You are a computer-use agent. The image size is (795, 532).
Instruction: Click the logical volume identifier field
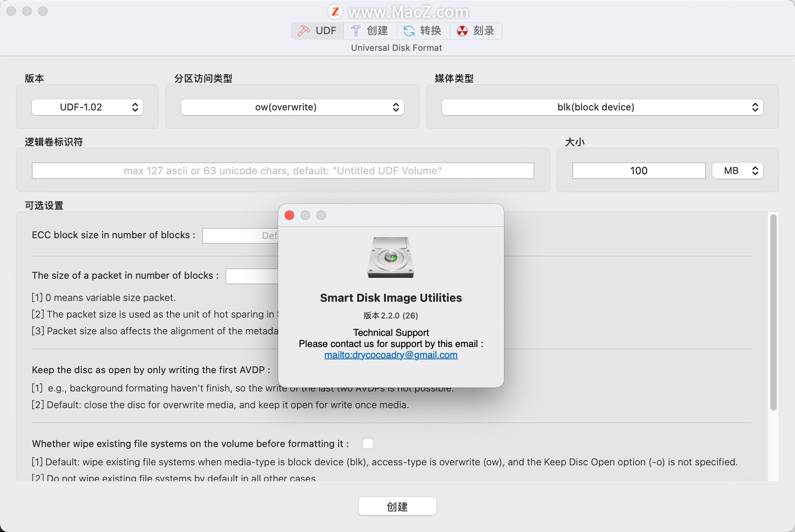point(283,171)
